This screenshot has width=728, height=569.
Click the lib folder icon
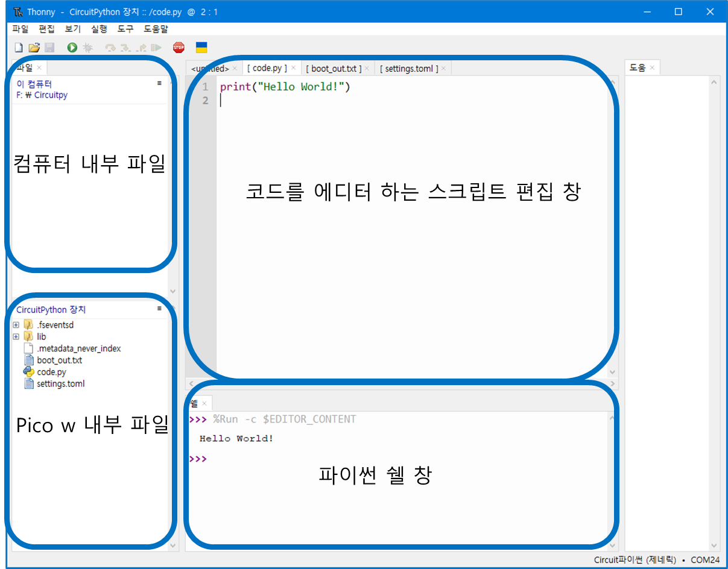tap(28, 336)
